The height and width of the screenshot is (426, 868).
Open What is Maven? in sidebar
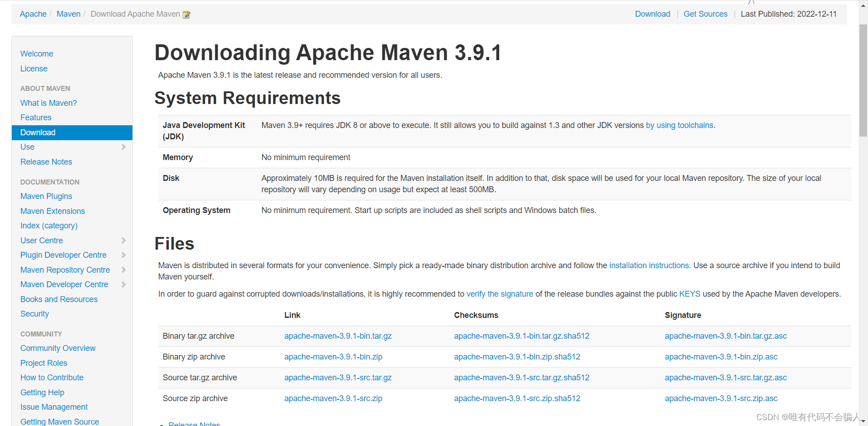(x=48, y=103)
